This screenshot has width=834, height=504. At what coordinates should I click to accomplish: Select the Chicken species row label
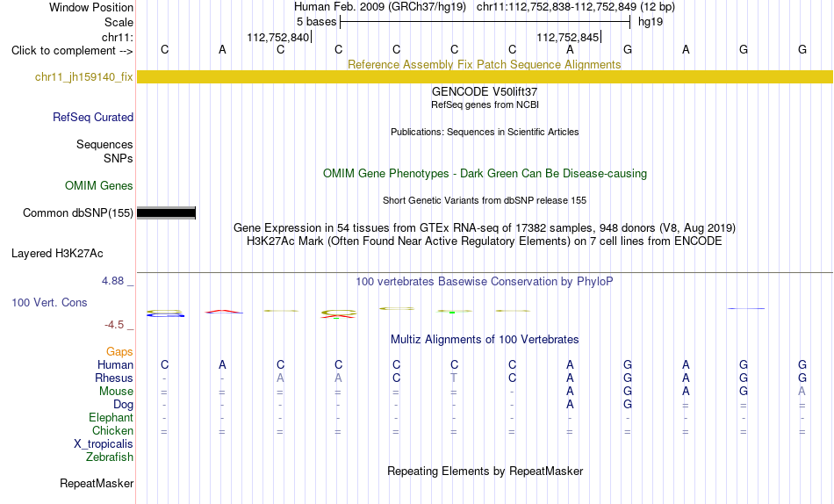tap(112, 430)
